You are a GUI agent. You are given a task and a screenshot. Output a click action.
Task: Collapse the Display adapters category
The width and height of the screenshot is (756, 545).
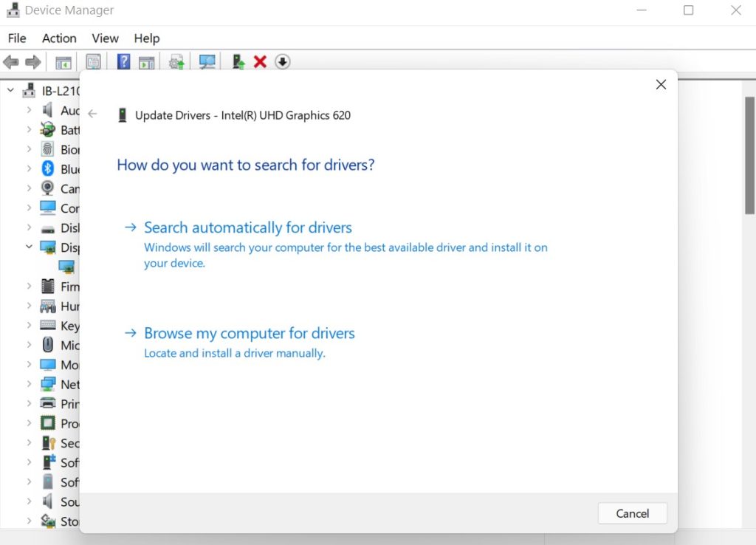point(30,247)
